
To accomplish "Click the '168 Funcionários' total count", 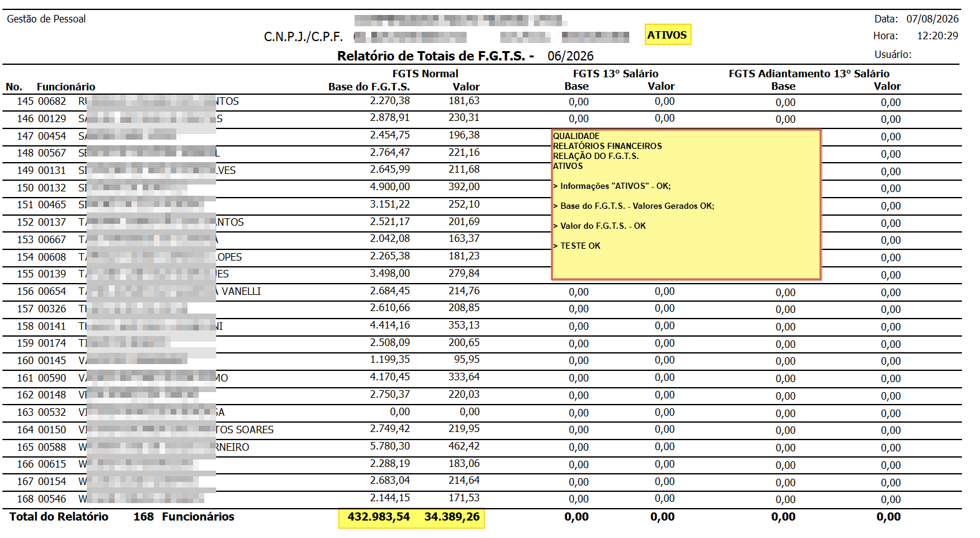I will click(x=184, y=516).
